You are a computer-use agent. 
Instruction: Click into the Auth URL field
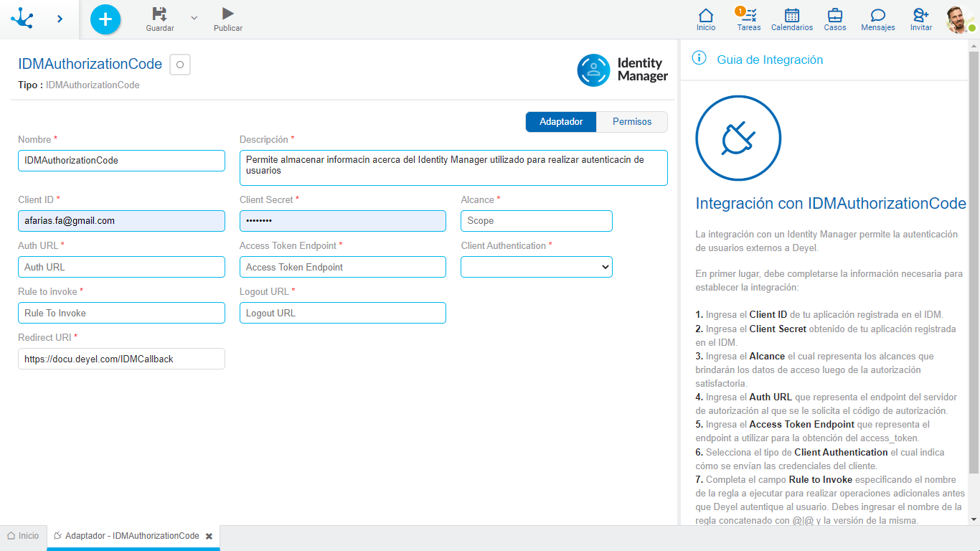pos(121,267)
